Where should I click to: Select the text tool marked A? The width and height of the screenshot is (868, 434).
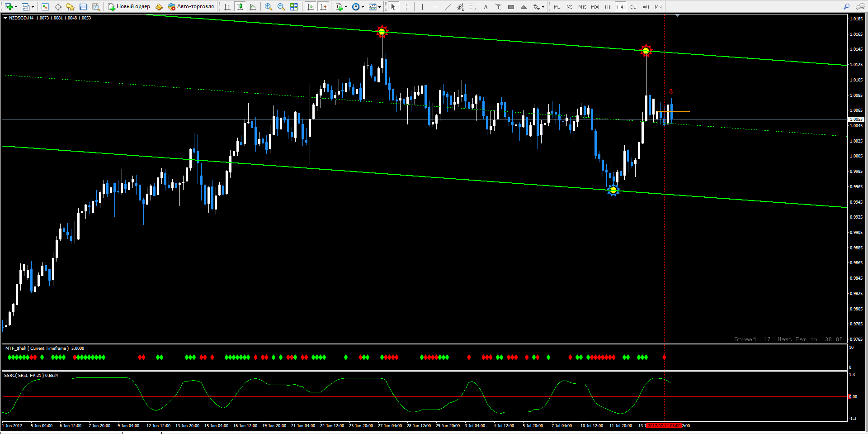click(x=486, y=7)
